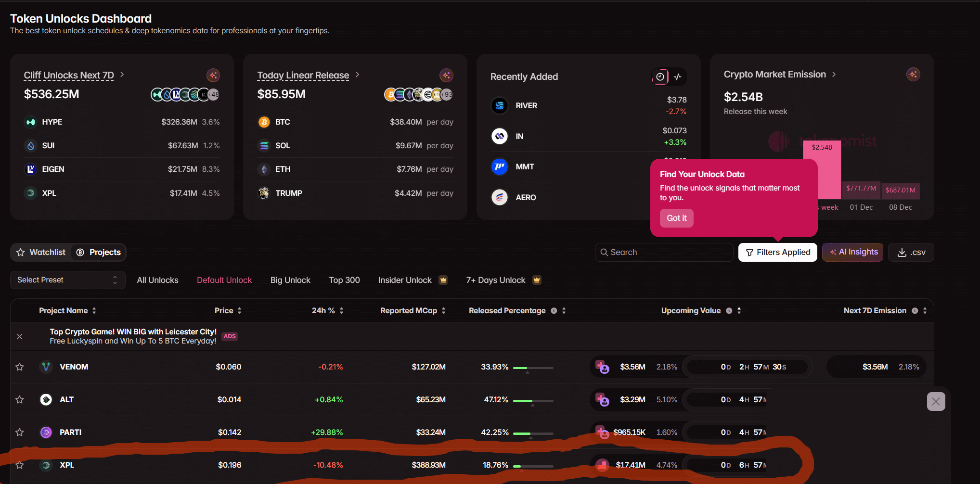Star the XPL row
This screenshot has width=980, height=484.
coord(20,465)
